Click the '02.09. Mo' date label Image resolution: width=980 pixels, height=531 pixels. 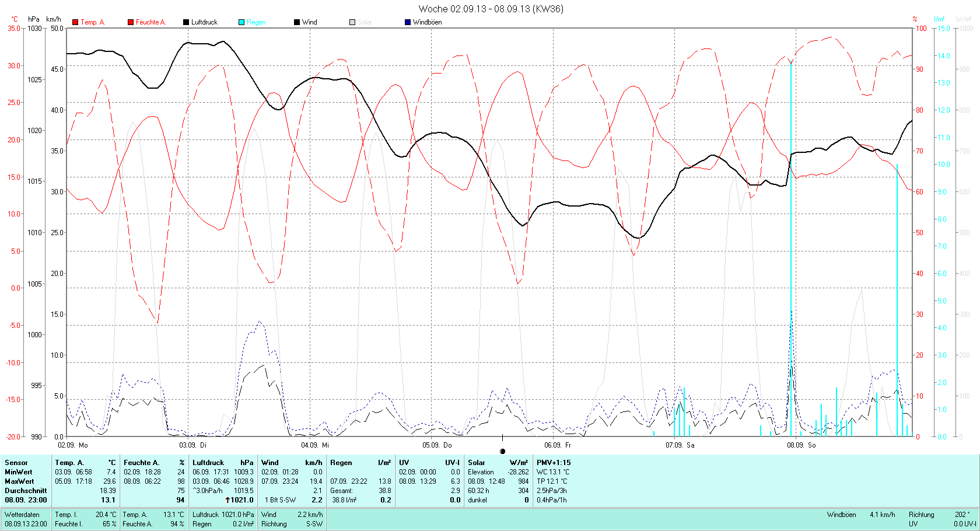73,445
